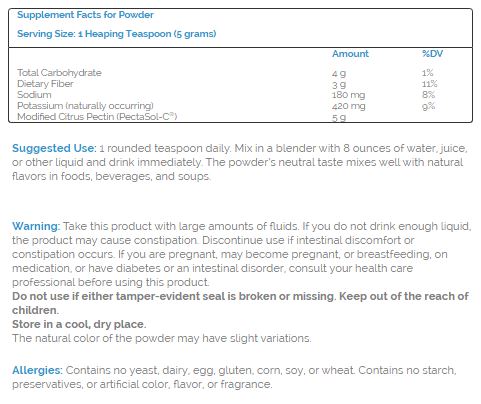Click the "11%" daily value for fiber

pos(429,84)
